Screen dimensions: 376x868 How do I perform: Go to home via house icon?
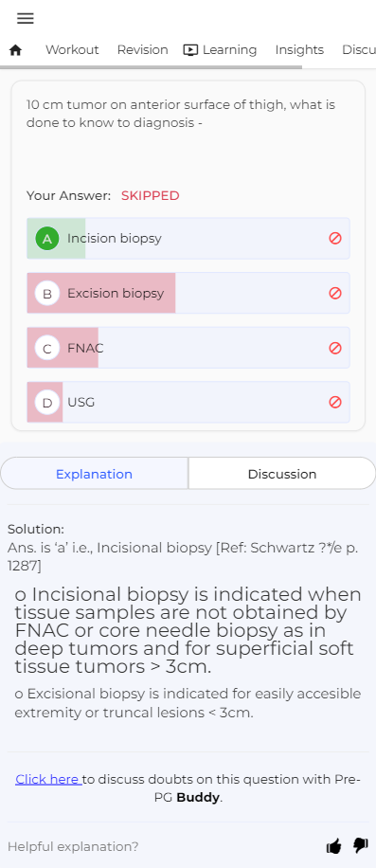[15, 50]
